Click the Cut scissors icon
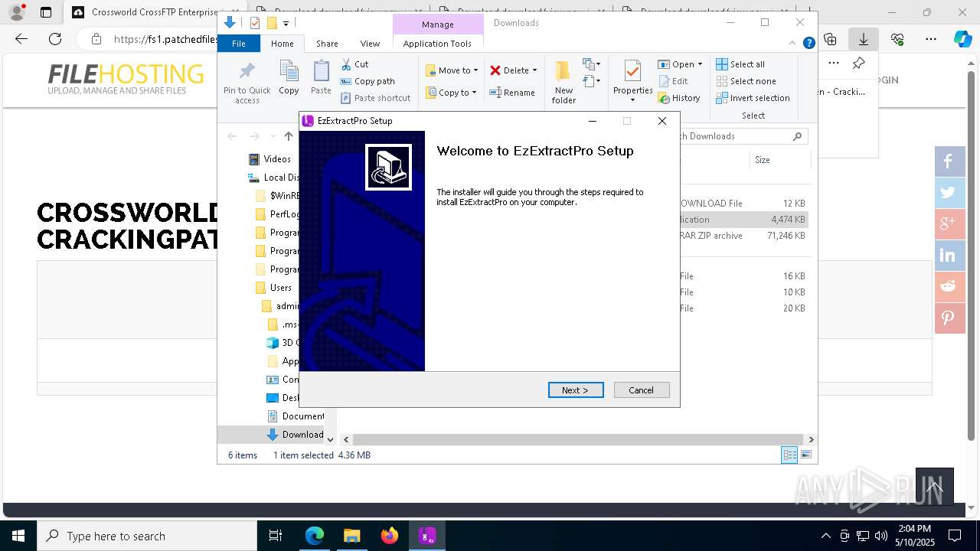The height and width of the screenshot is (551, 980). tap(346, 64)
